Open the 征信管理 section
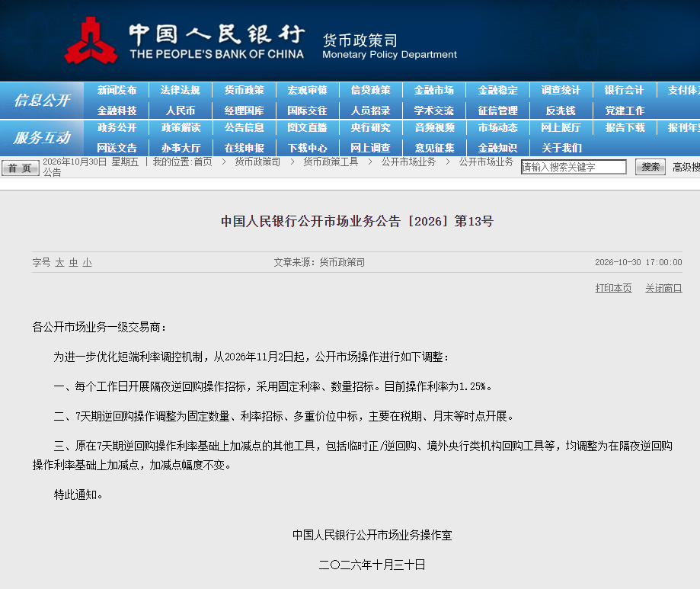The height and width of the screenshot is (589, 700). (x=497, y=110)
